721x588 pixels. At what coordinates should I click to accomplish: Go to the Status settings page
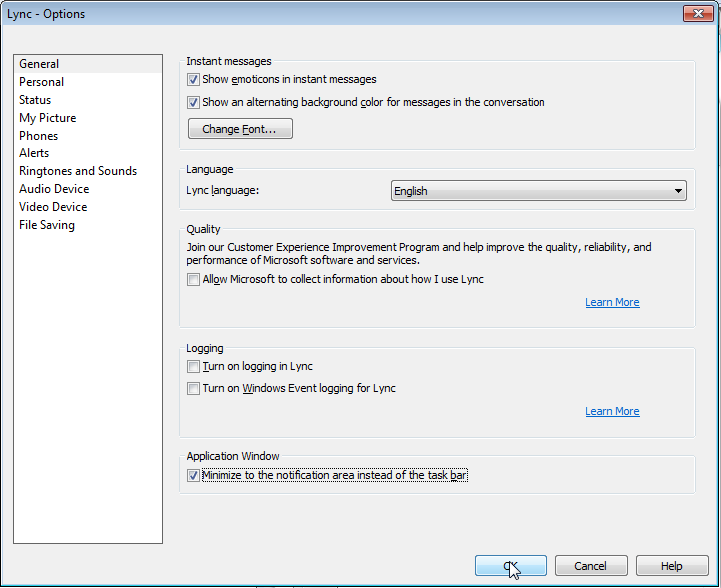(88, 100)
